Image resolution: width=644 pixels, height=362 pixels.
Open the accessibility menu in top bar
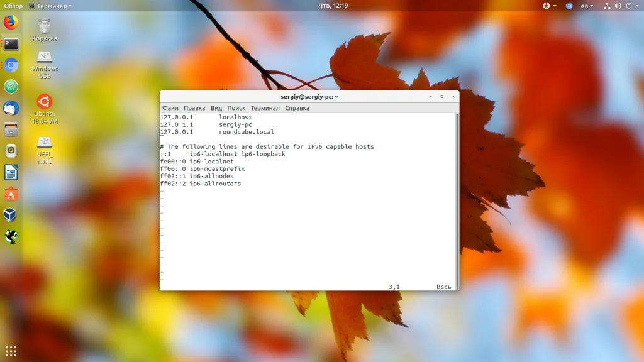tap(549, 6)
